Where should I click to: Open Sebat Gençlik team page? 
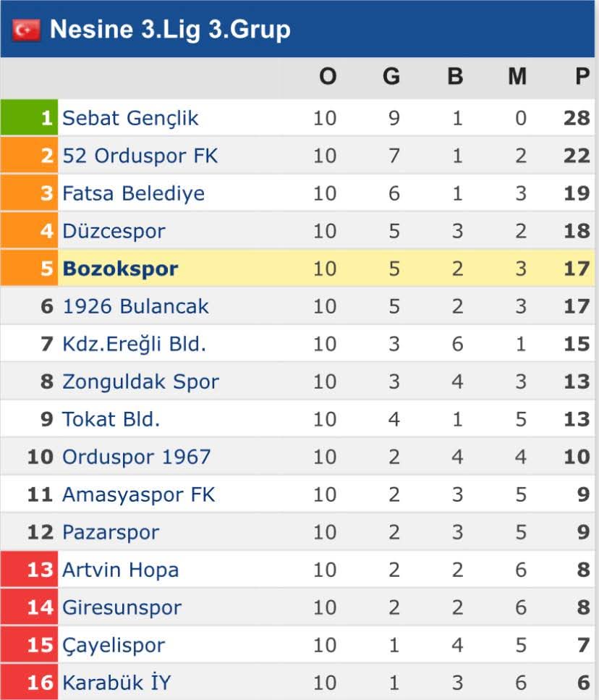130,118
